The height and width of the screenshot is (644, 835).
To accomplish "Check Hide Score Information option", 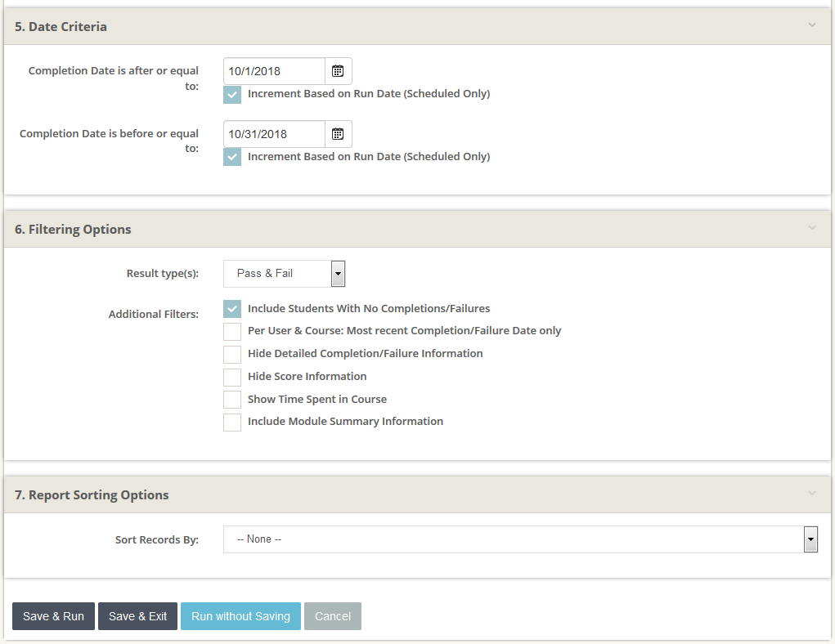I will click(x=232, y=377).
